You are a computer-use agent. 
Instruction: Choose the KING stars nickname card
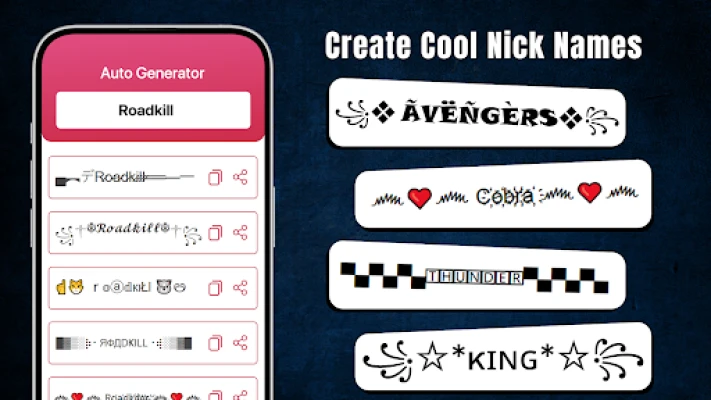coord(503,357)
